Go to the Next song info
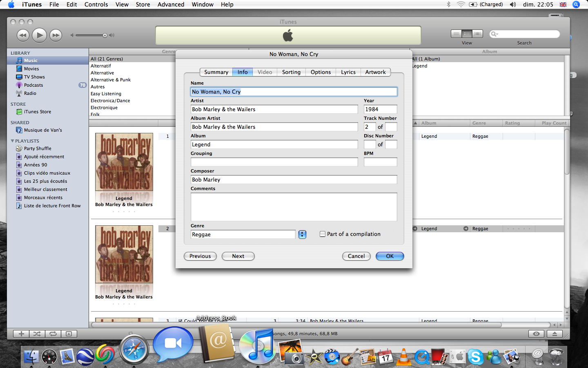The width and height of the screenshot is (588, 368). (x=238, y=256)
